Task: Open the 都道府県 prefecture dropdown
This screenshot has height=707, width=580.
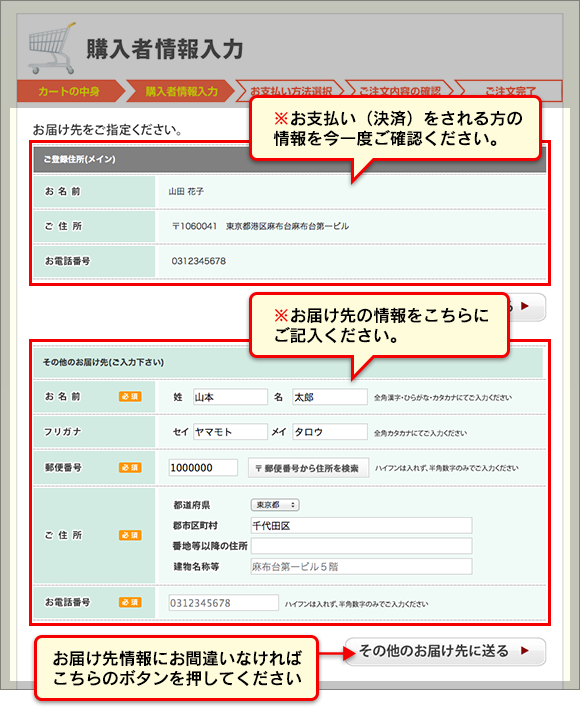Action: [x=275, y=505]
